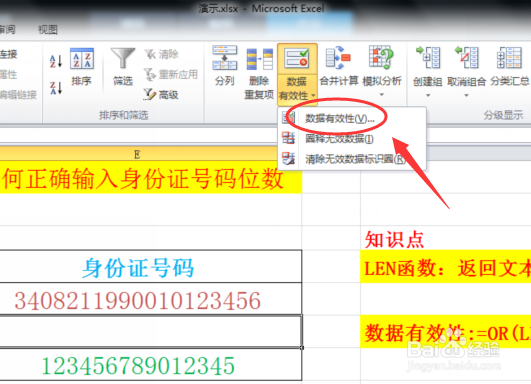Click 合并计算 consolidate
This screenshot has width=531, height=384.
[339, 66]
